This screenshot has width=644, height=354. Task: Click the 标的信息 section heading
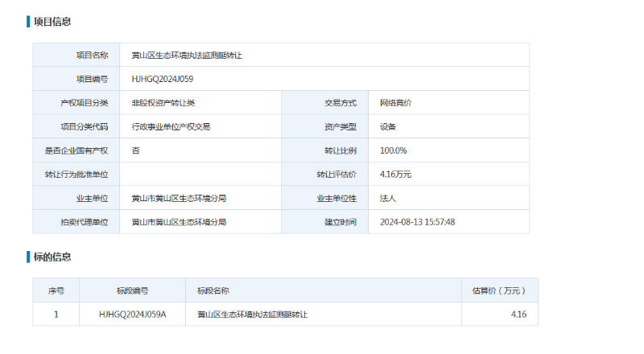pos(52,257)
